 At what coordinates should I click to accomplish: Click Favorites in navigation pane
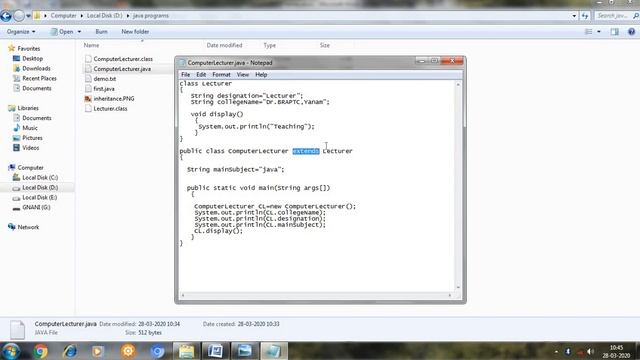tap(29, 49)
